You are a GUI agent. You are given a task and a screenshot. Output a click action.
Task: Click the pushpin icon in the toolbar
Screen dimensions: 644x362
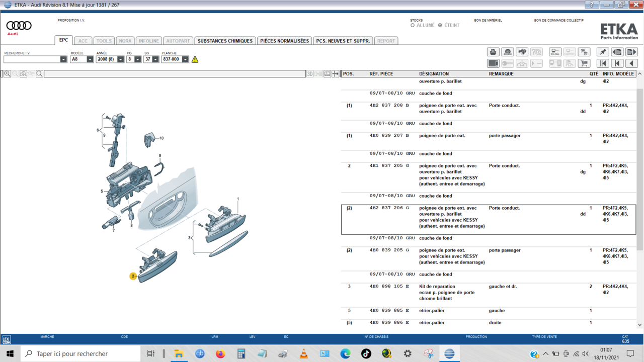pos(602,52)
